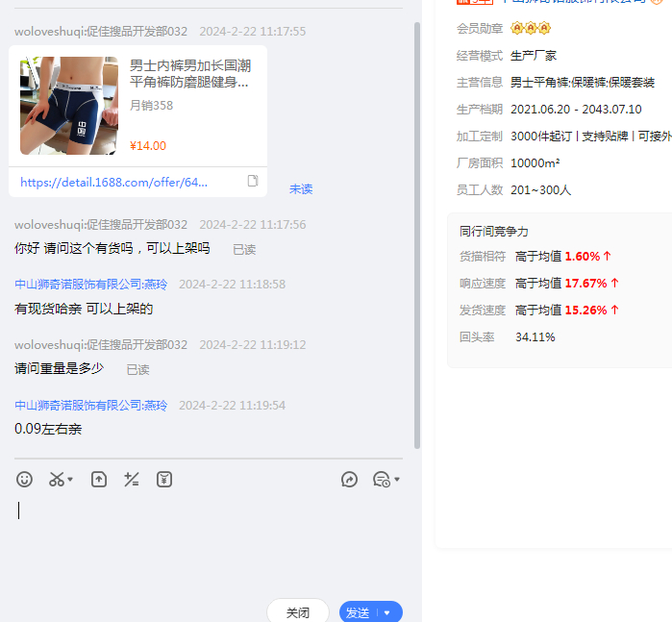Click the scissors screenshot tool
Viewport: 672px width, 622px height.
(57, 479)
